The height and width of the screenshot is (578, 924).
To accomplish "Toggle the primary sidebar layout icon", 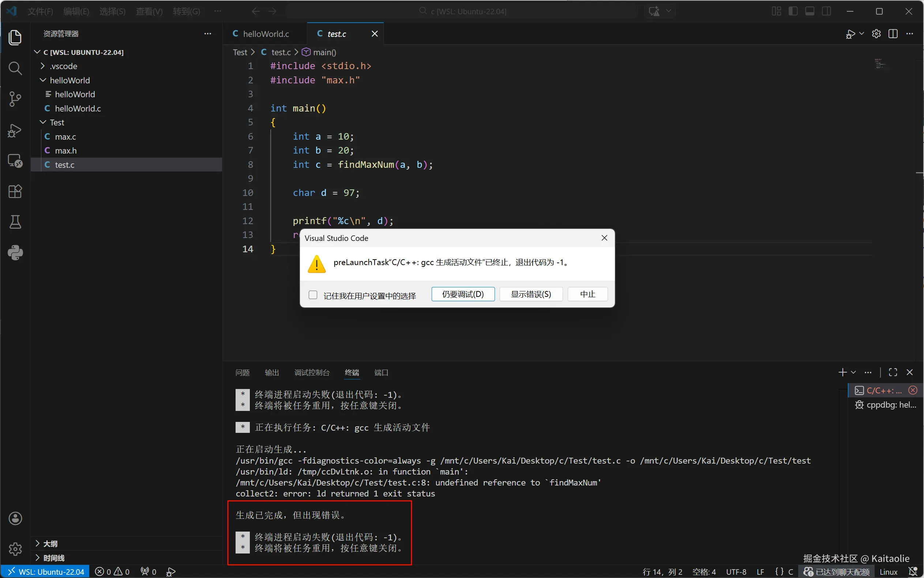I will coord(793,11).
